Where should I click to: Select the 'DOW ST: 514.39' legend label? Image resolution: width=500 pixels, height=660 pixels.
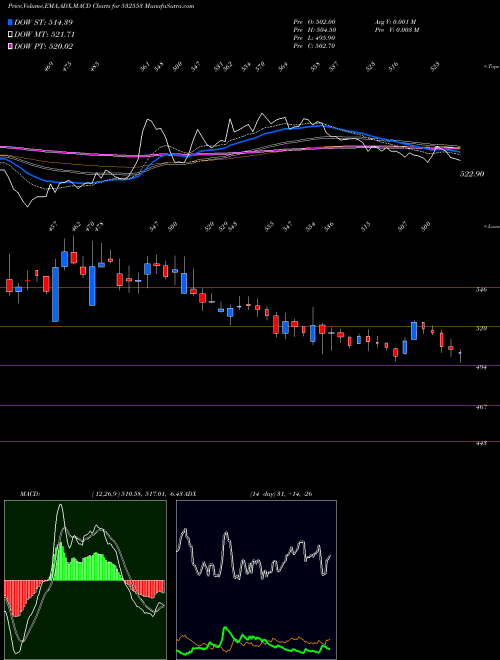click(44, 22)
